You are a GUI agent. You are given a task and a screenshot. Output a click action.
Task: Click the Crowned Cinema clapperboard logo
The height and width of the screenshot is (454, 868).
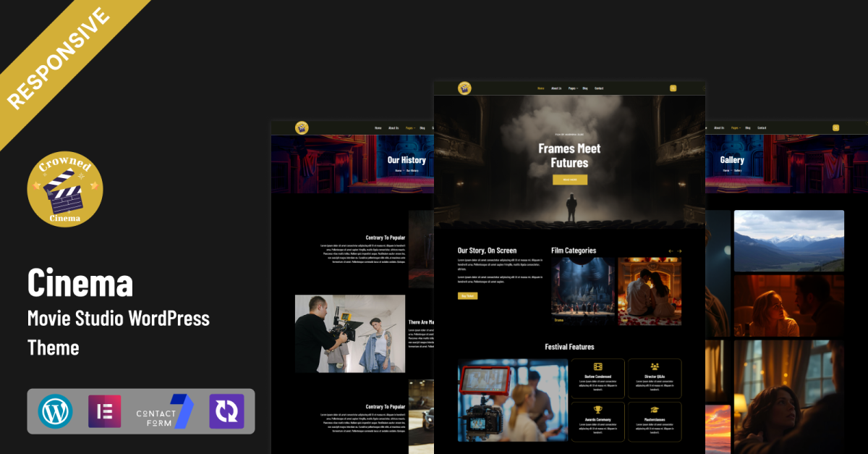(x=65, y=189)
